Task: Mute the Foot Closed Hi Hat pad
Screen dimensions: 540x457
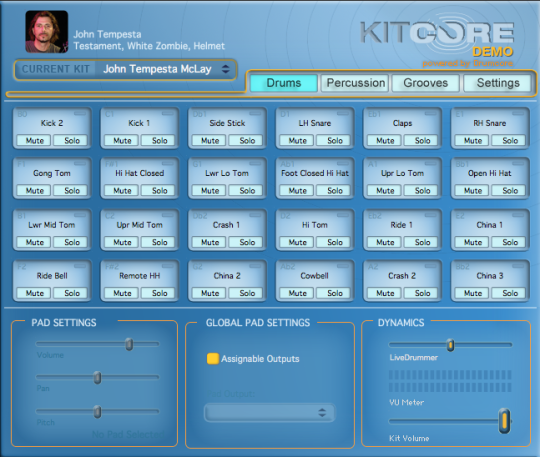Action: pos(298,190)
